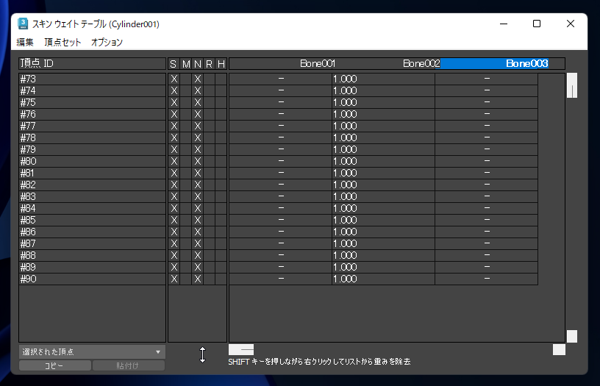600x386 pixels.
Task: Enable the M flag for vertex #76
Action: point(186,114)
